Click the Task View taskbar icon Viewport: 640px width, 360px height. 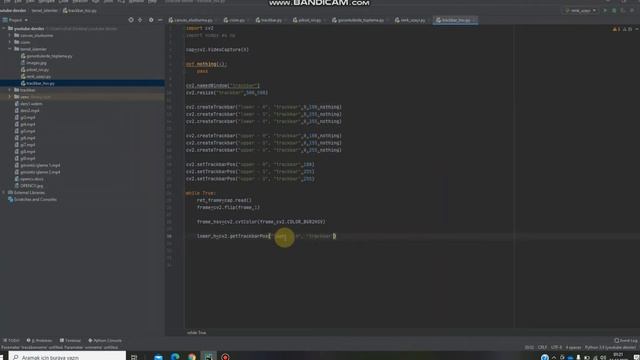point(134,357)
